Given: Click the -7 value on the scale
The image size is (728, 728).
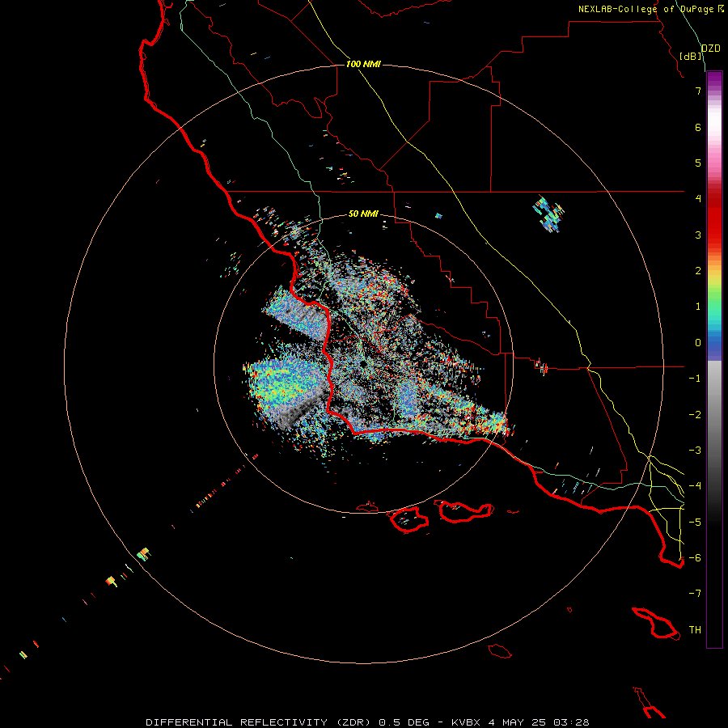Looking at the screenshot, I should point(695,594).
